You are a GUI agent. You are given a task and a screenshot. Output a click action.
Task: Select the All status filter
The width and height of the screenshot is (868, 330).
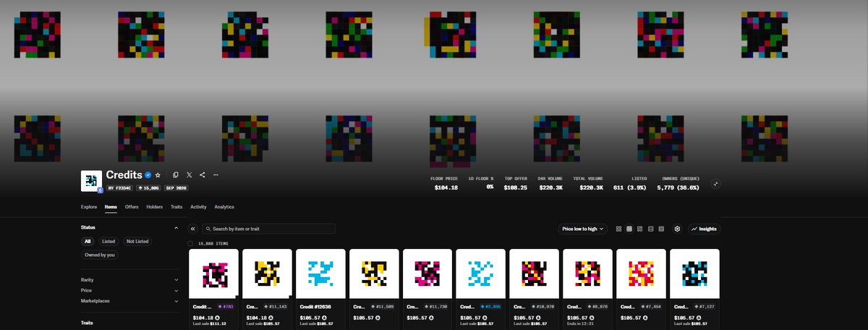click(x=88, y=241)
